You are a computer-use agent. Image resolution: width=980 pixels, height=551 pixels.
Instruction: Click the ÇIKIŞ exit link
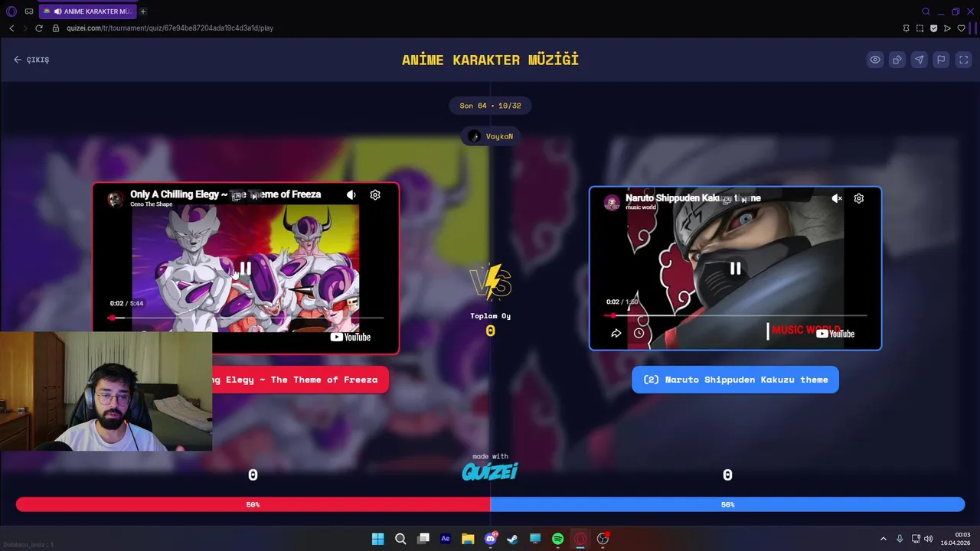[x=31, y=60]
